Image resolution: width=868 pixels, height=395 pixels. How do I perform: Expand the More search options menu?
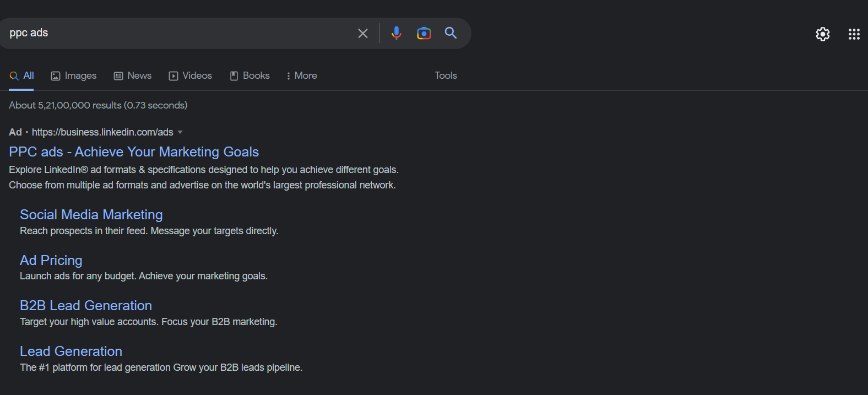(x=301, y=76)
